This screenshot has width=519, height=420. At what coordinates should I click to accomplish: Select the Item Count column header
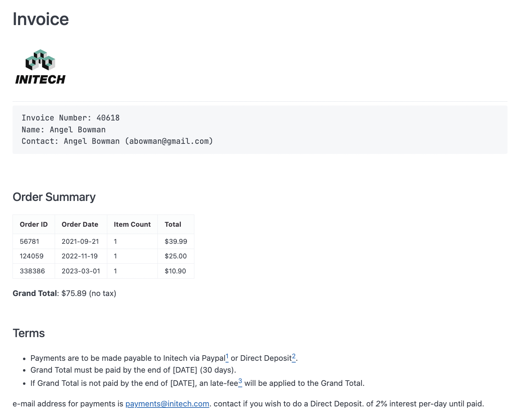(132, 224)
